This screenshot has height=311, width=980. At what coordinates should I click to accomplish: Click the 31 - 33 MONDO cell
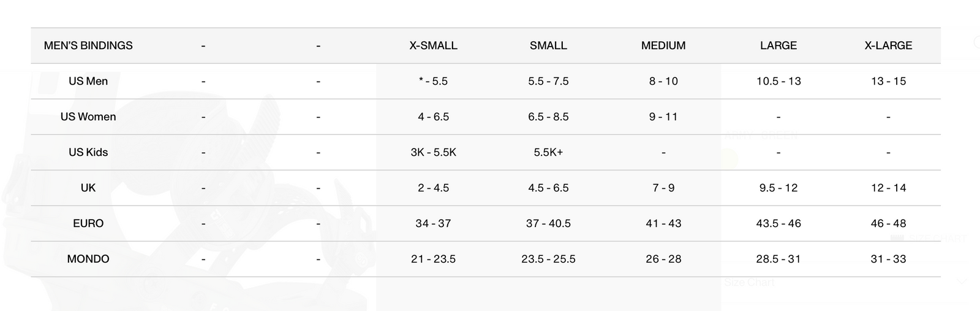pyautogui.click(x=888, y=259)
